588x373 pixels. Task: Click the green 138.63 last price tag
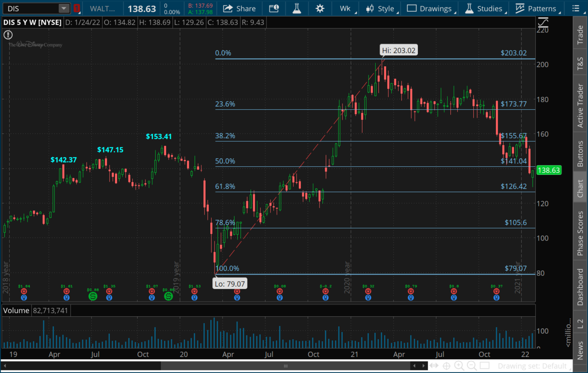point(549,170)
